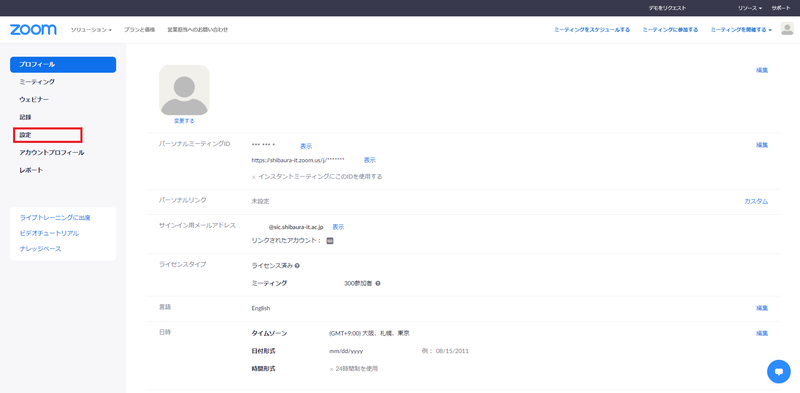Expand the ソリューション dropdown
Screen dimensions: 800x393
[x=91, y=30]
